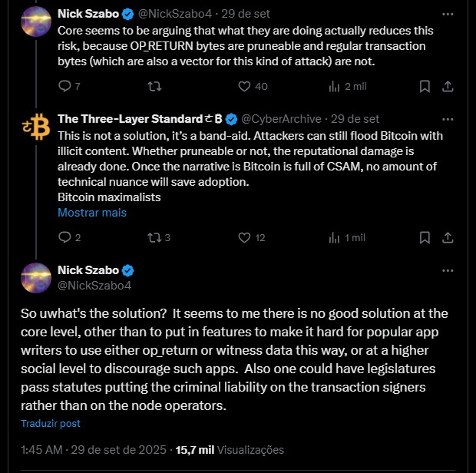Retweet Nick Szabo's Core tweet

click(154, 87)
